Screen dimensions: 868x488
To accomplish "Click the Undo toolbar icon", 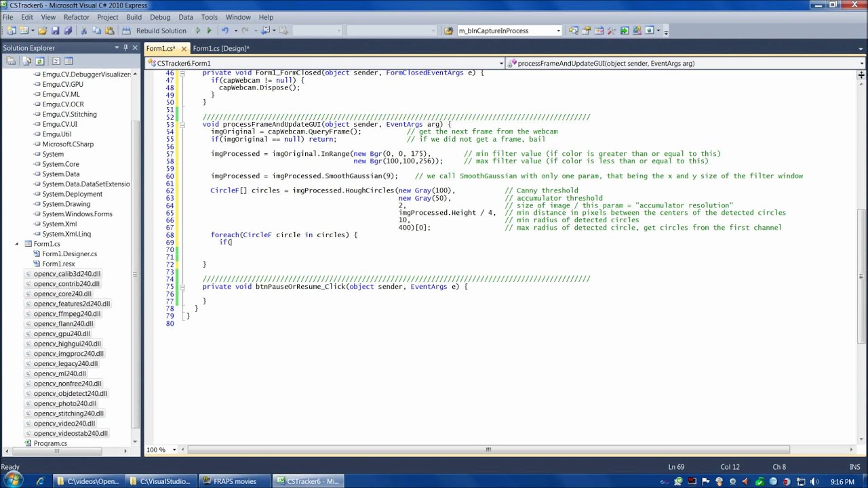I will pos(225,30).
